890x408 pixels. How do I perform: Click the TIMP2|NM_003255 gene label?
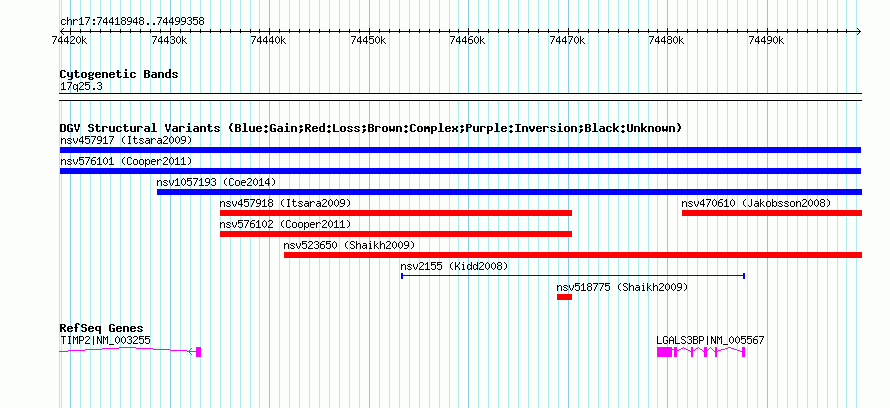106,340
